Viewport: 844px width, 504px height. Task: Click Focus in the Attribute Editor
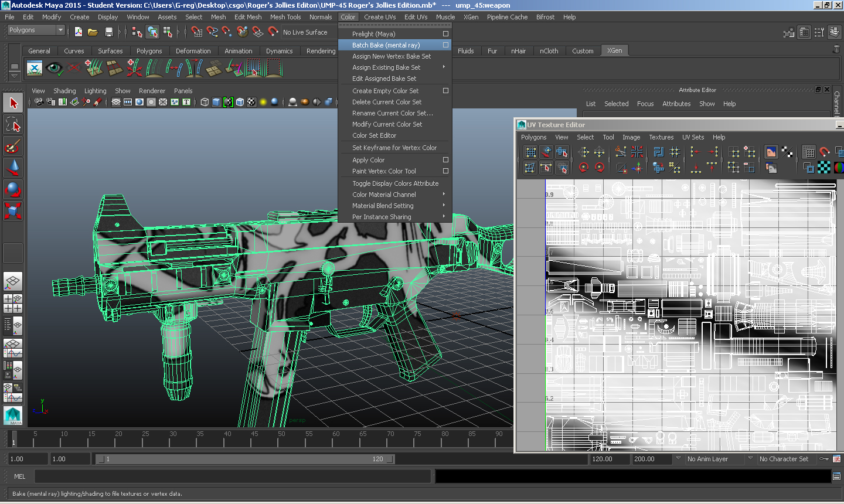pyautogui.click(x=645, y=104)
